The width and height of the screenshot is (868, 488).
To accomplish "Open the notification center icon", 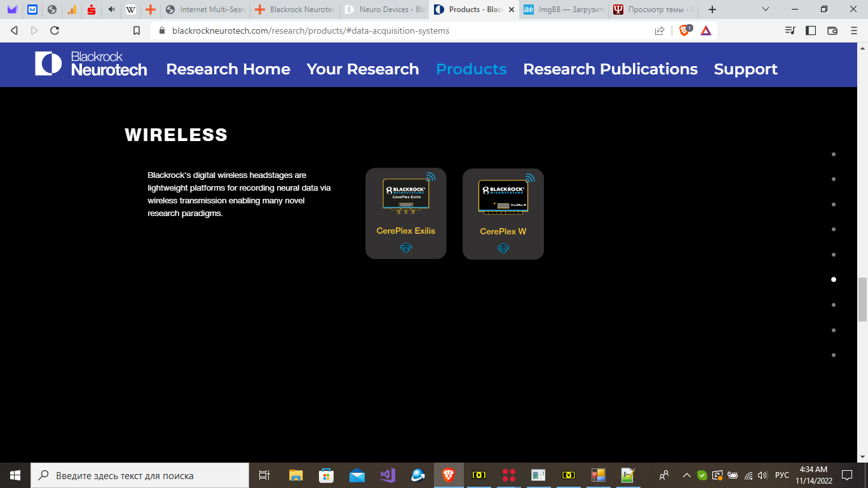I will (846, 475).
